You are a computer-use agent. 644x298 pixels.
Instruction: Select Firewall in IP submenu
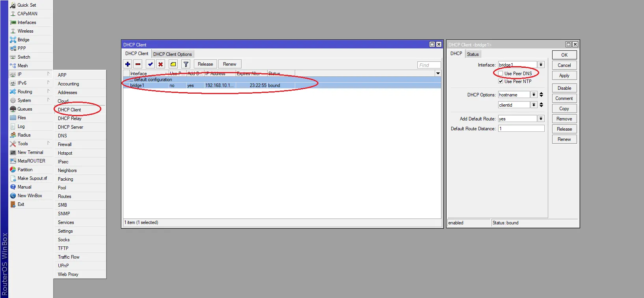65,144
